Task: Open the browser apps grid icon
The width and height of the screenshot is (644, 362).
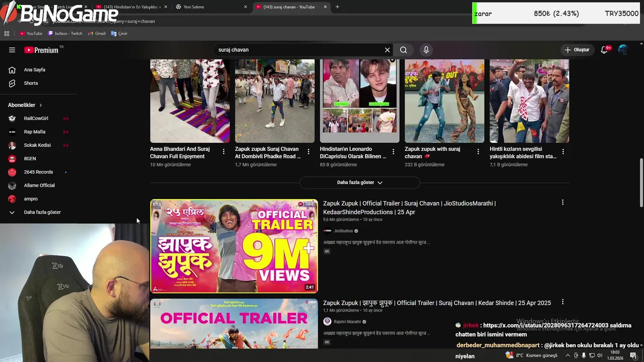Action: pos(7,34)
